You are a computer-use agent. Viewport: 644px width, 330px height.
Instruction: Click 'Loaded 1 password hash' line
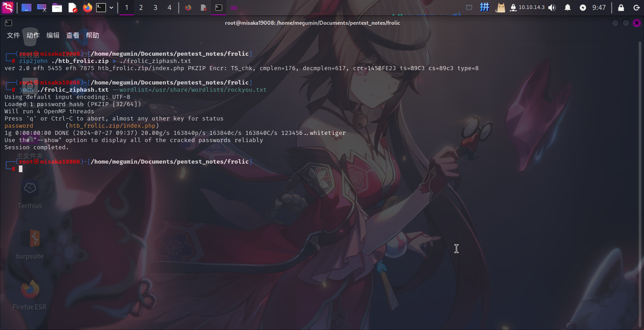click(73, 104)
